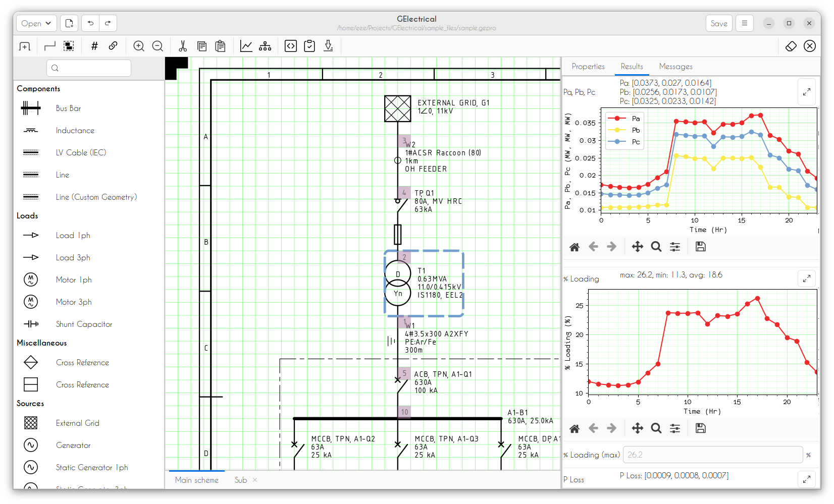Expand the Pa, Pb, Pc power plot
This screenshot has height=504, width=834.
[x=807, y=92]
